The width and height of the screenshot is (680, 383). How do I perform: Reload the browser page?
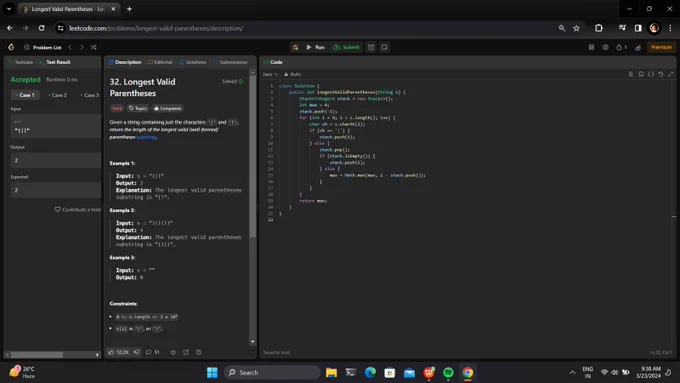pos(41,28)
